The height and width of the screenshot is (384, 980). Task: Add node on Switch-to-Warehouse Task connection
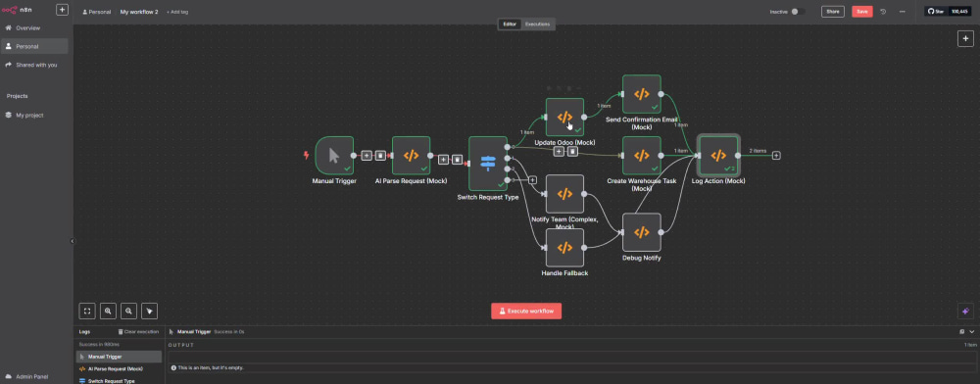[559, 152]
